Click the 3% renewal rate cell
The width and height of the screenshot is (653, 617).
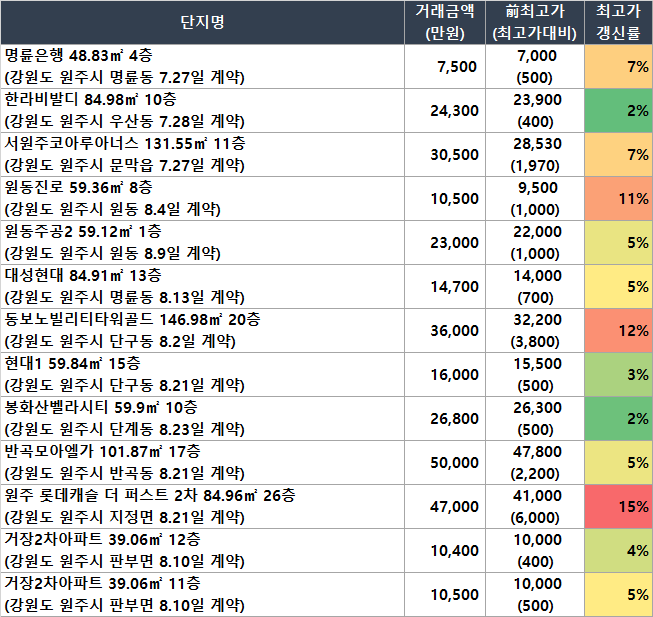(x=618, y=375)
